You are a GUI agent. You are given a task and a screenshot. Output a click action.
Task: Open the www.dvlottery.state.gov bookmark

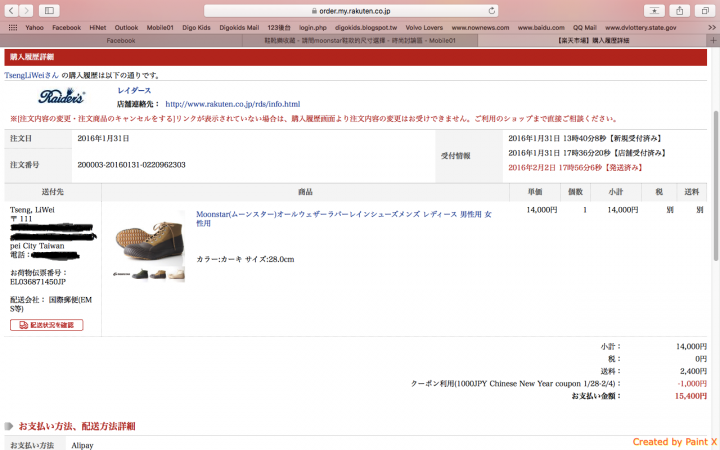641,28
